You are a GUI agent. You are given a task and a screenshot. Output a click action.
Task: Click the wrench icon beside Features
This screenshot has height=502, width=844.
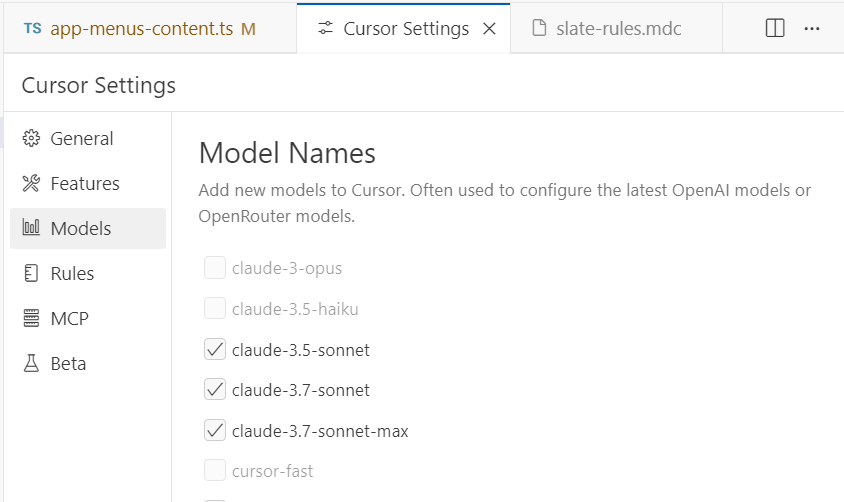(x=31, y=183)
